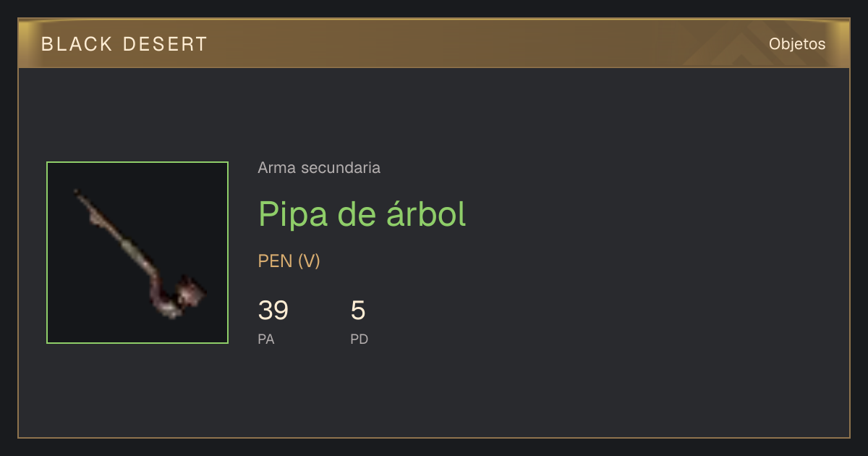Select the PEN (V) enhancement level

pos(289,261)
